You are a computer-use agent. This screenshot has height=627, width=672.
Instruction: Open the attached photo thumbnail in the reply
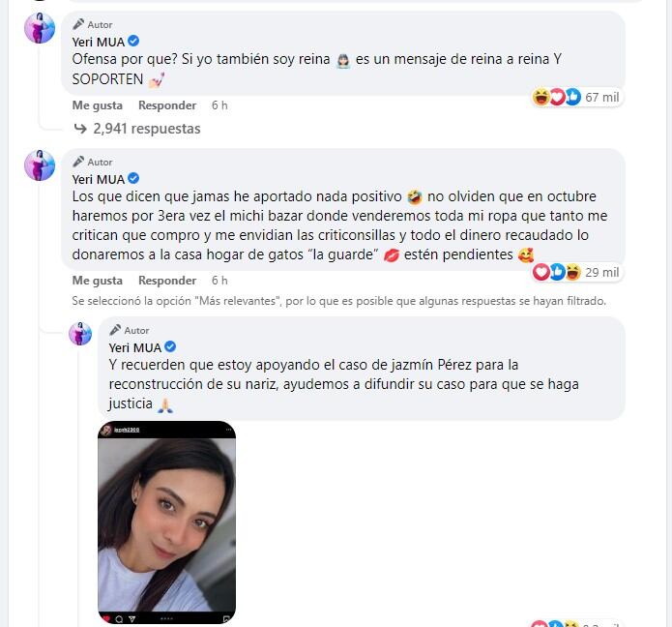click(166, 522)
